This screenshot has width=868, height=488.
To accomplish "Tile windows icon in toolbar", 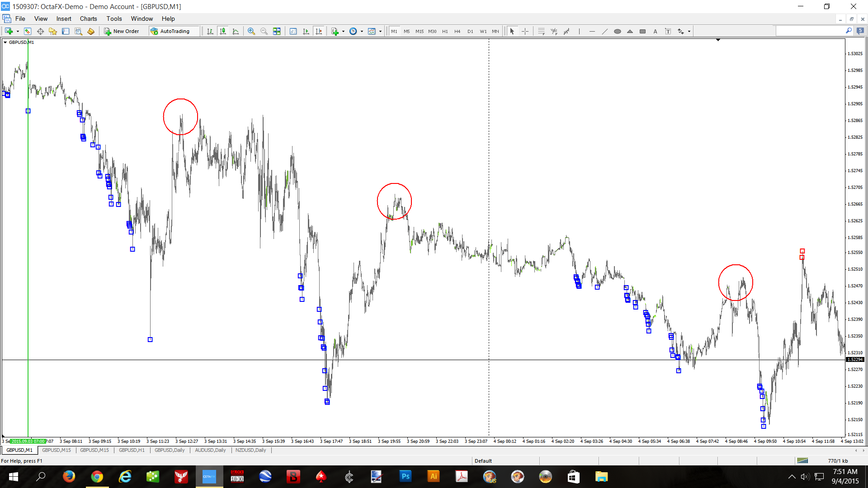I will 277,31.
